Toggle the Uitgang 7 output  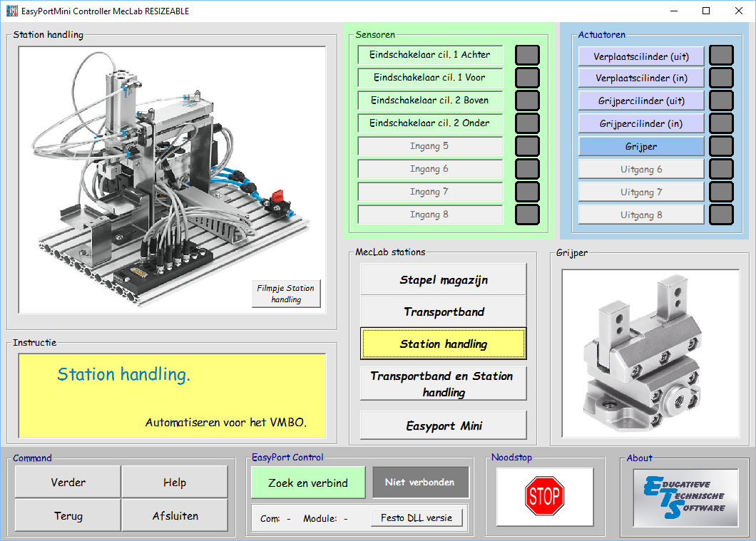[x=640, y=192]
